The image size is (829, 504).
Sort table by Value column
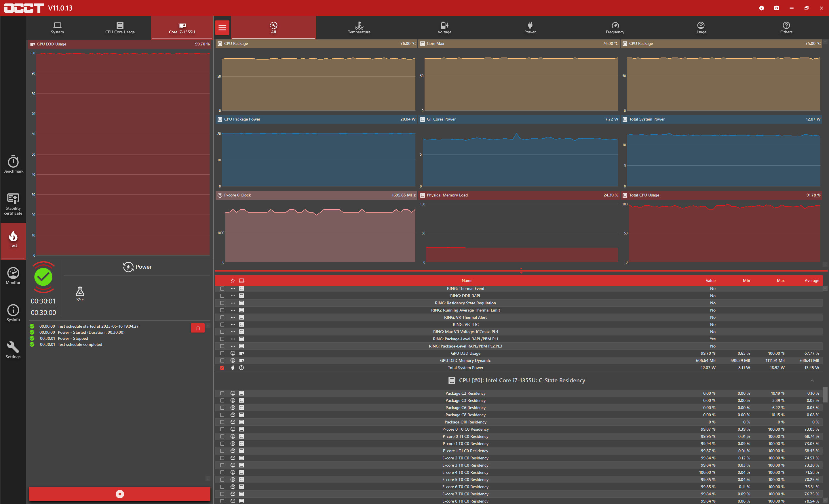(711, 281)
